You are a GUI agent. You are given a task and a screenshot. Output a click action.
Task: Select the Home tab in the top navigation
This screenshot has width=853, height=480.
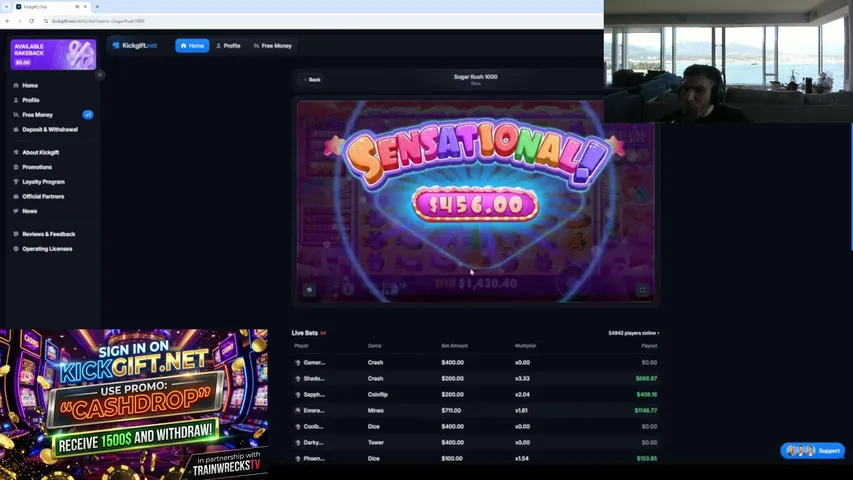(x=192, y=46)
